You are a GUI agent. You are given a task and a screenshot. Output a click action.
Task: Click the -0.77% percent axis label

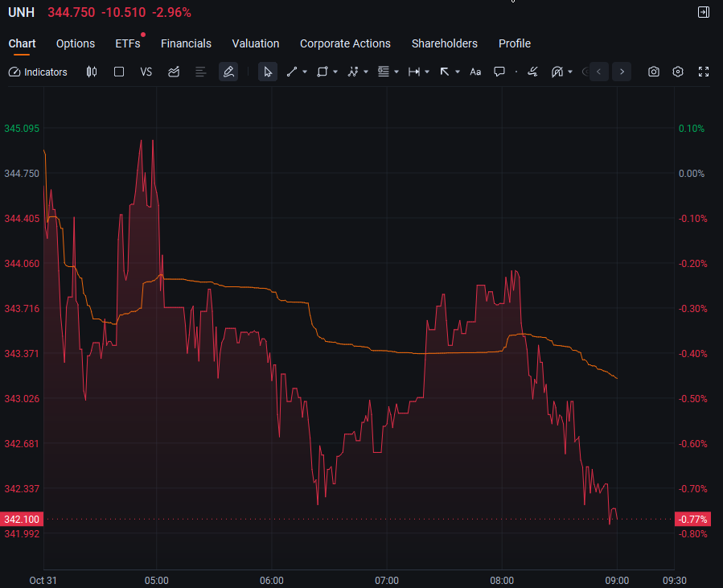coord(692,520)
